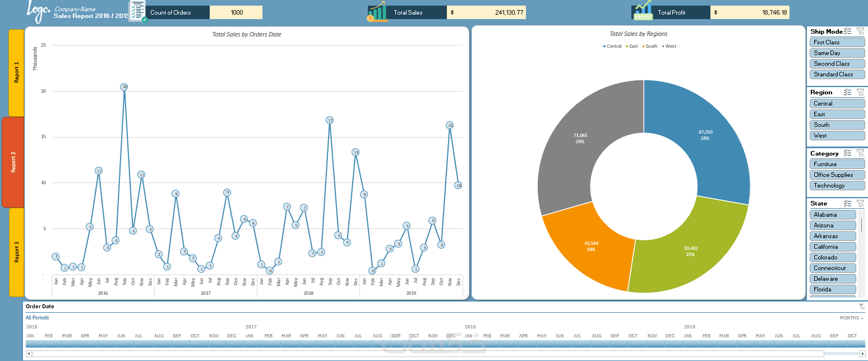
Task: Click the West legend swatch in donut chart
Action: coord(662,46)
